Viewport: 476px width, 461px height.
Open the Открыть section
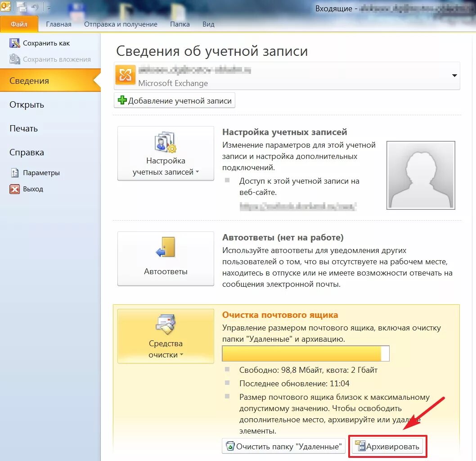pos(27,104)
